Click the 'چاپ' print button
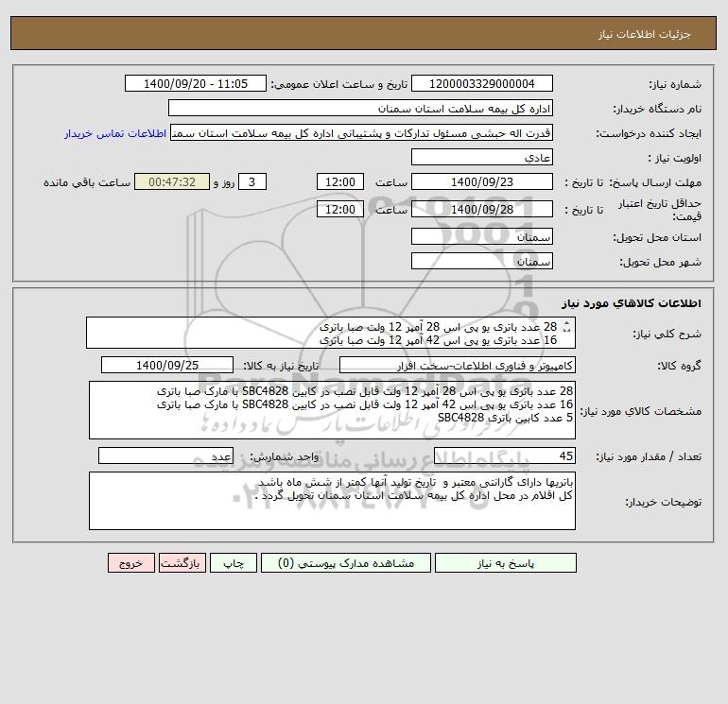 [x=234, y=563]
